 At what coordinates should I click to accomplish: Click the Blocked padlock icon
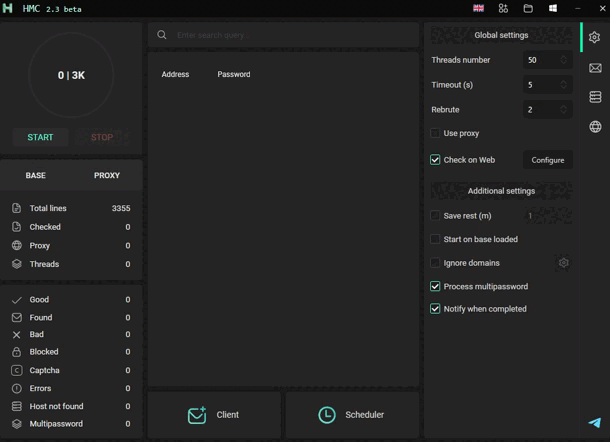[x=16, y=352]
